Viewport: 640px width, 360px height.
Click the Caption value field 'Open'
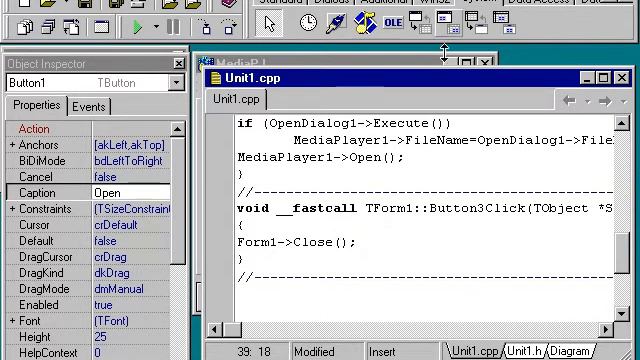coord(131,193)
